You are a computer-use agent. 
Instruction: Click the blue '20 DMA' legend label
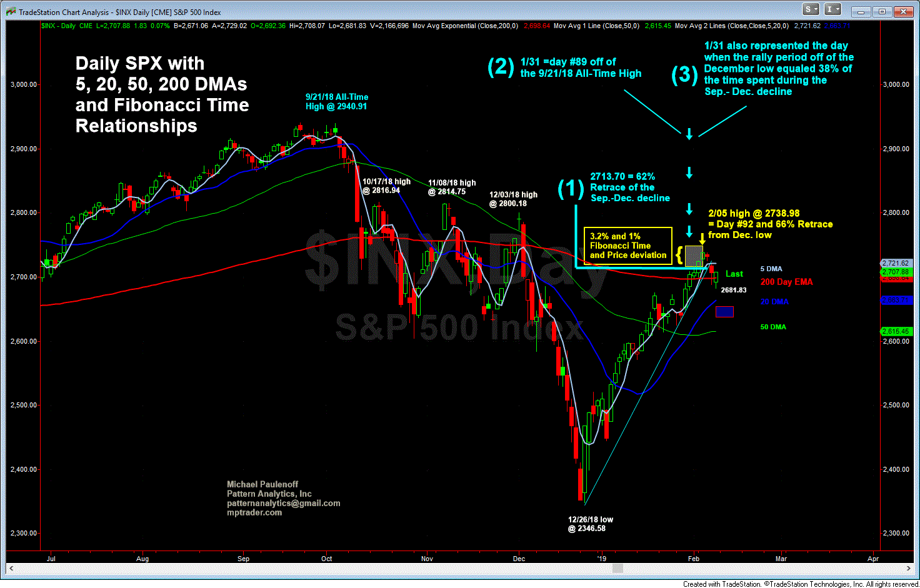coord(774,302)
